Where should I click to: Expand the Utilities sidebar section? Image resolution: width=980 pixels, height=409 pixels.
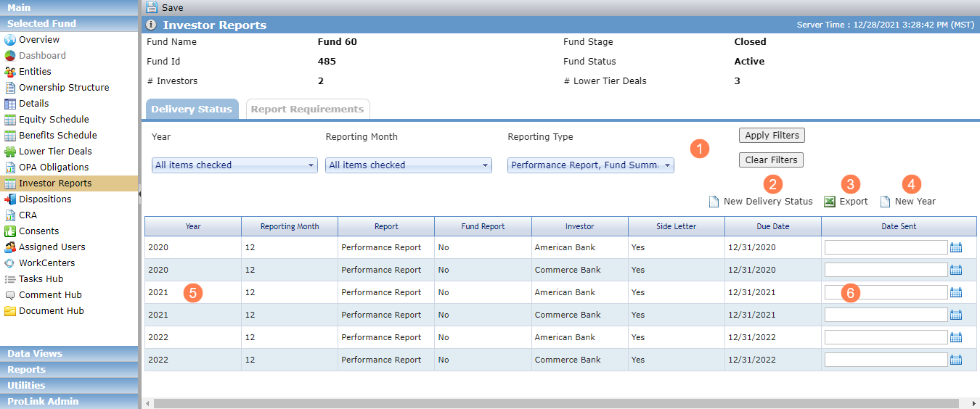(x=69, y=386)
